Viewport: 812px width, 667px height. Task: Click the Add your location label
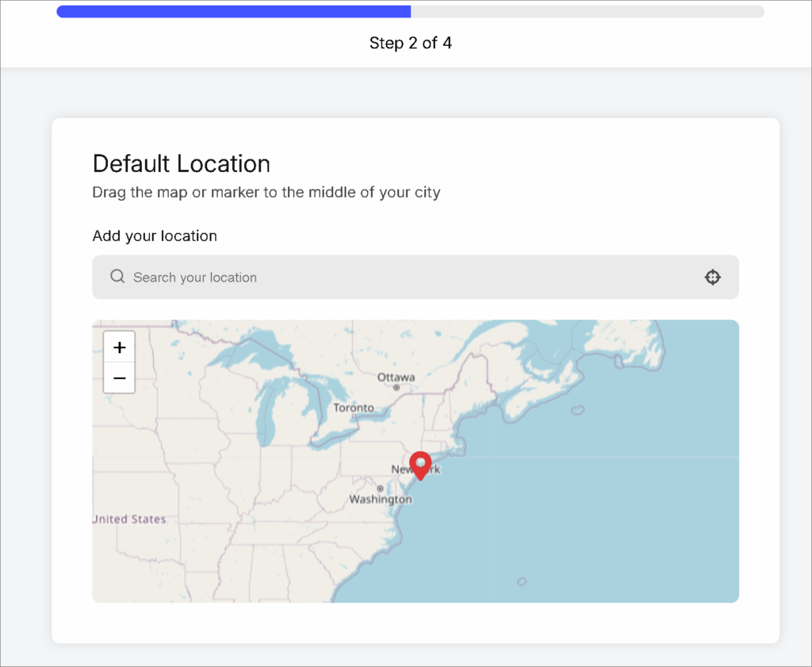(x=154, y=236)
